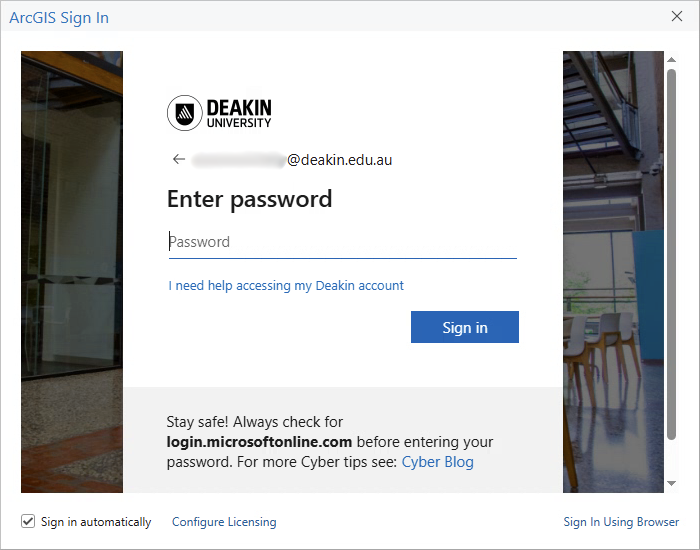Click the left building background photo

pyautogui.click(x=72, y=272)
